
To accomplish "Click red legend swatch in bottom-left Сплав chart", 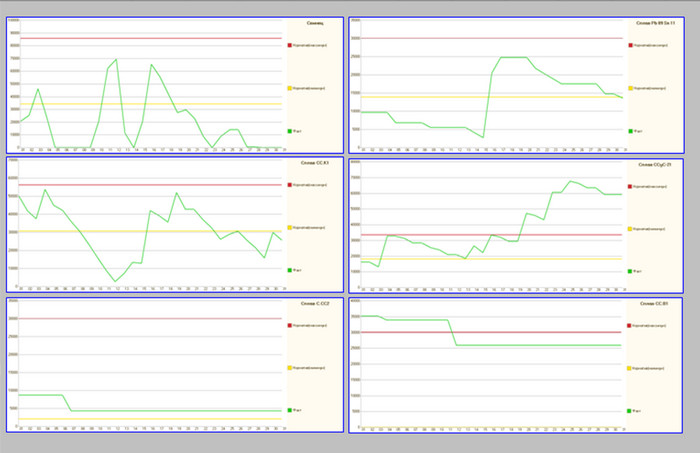I will tap(290, 325).
